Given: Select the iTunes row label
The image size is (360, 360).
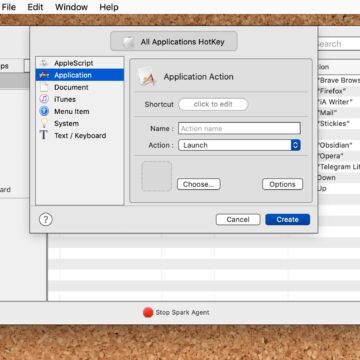Looking at the screenshot, I should 65,99.
